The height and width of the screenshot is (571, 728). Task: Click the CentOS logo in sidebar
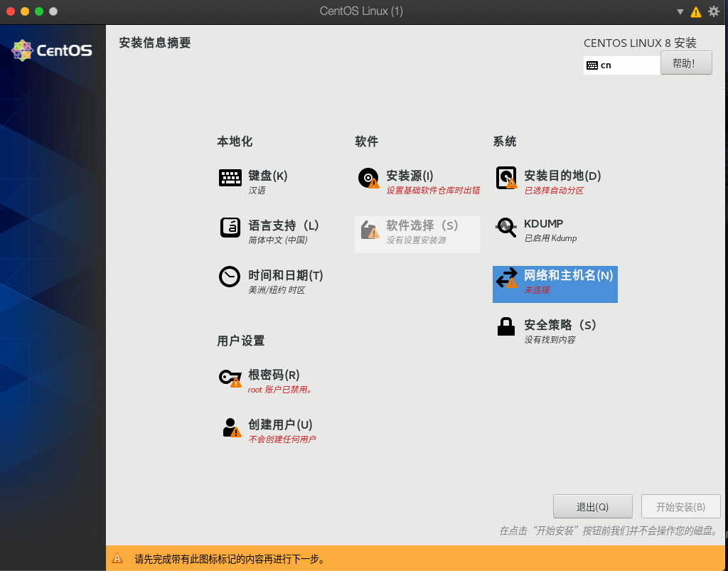click(x=51, y=50)
